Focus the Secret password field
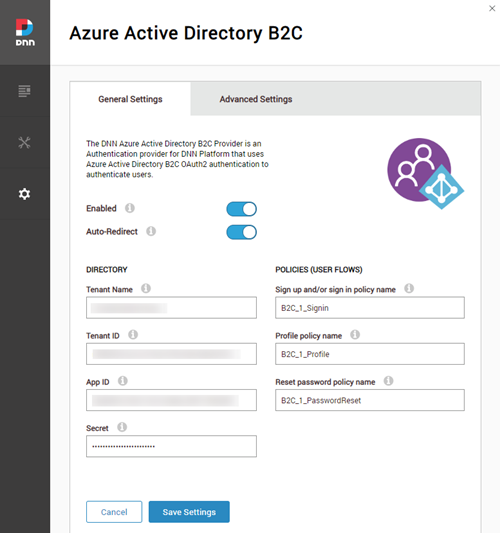500x533 pixels. (171, 446)
